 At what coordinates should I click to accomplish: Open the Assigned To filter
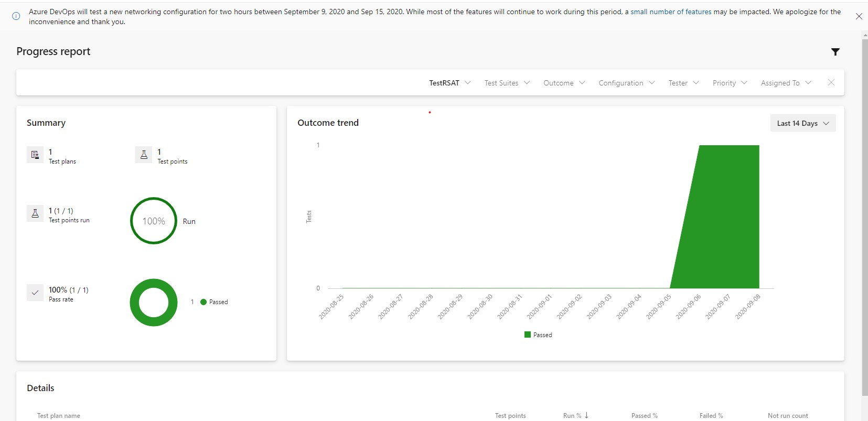click(786, 83)
